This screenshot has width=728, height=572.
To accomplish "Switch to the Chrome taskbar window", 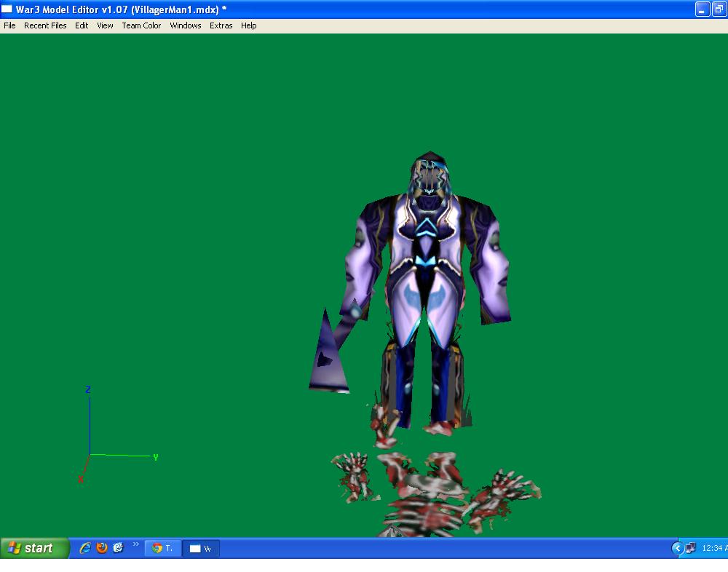I will click(x=162, y=548).
